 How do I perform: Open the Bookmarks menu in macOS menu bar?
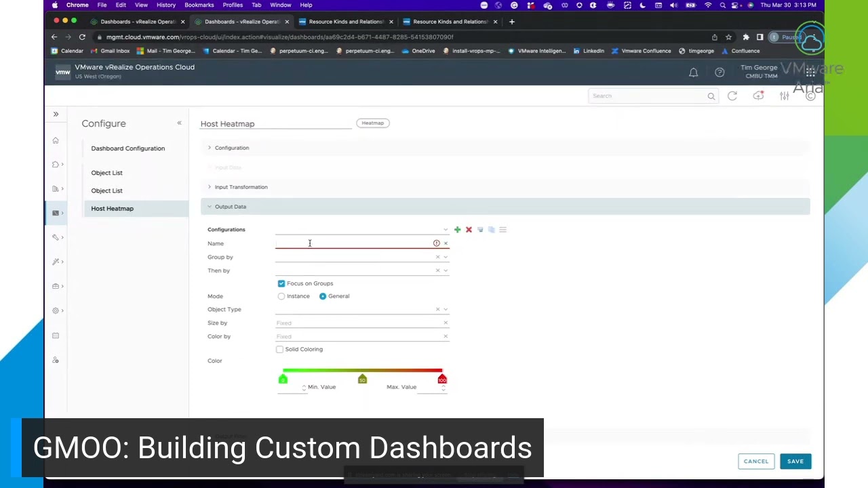click(x=199, y=5)
